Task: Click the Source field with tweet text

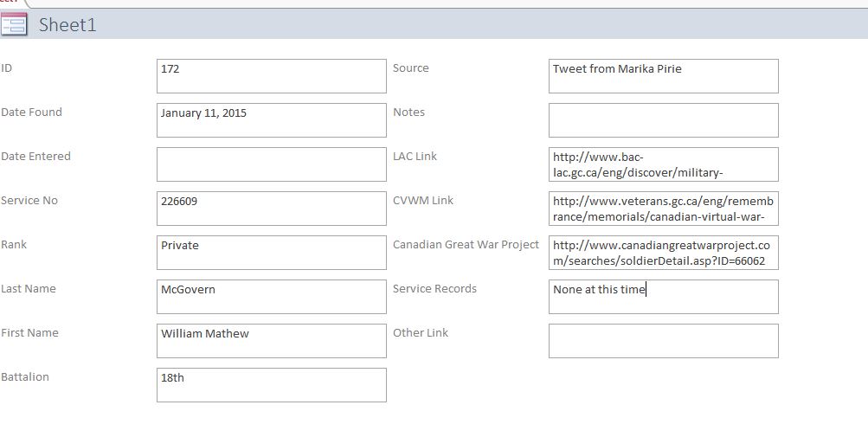Action: coord(663,76)
